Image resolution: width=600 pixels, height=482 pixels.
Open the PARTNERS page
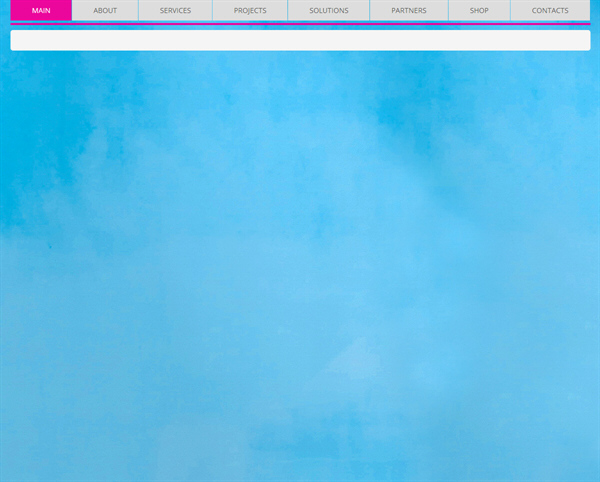point(409,10)
